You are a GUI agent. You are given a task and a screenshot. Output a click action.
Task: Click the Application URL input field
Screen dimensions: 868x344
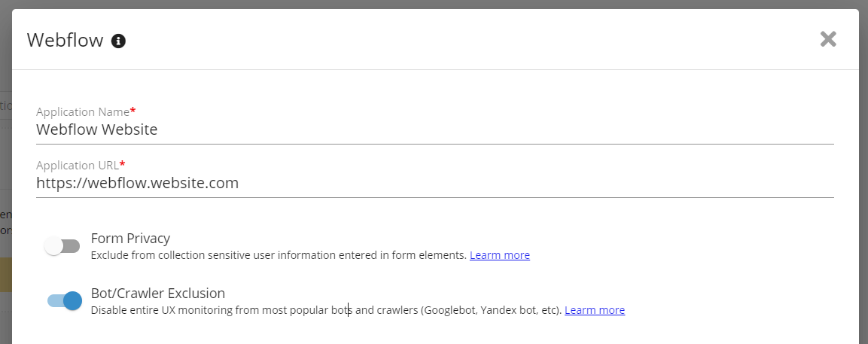(x=434, y=183)
